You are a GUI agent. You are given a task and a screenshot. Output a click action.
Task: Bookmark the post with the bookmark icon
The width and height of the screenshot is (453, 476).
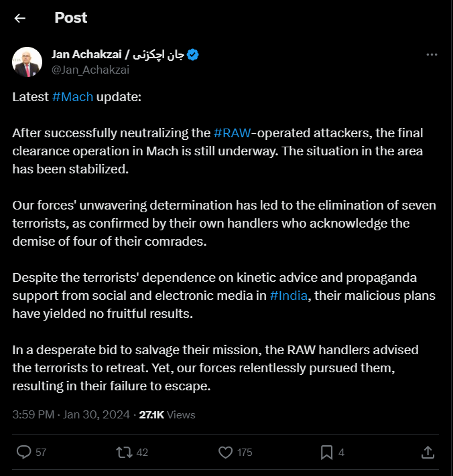[x=326, y=453]
